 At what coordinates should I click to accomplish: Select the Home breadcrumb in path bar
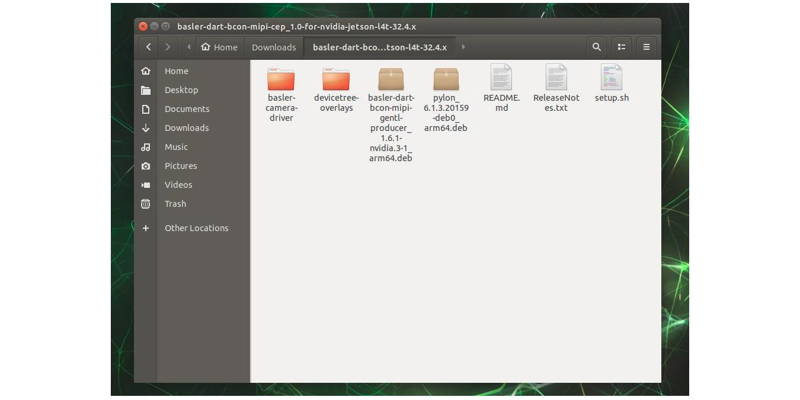(219, 47)
